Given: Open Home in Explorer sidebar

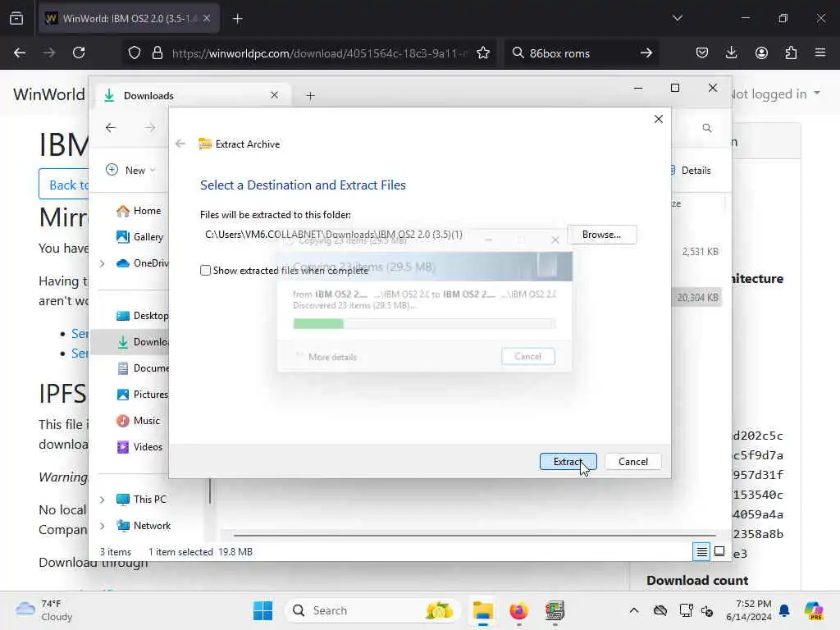Looking at the screenshot, I should click(139, 211).
